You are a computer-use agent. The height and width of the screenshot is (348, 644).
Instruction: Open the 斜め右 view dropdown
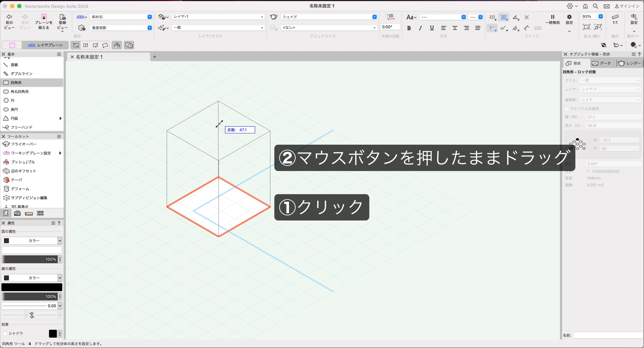121,17
